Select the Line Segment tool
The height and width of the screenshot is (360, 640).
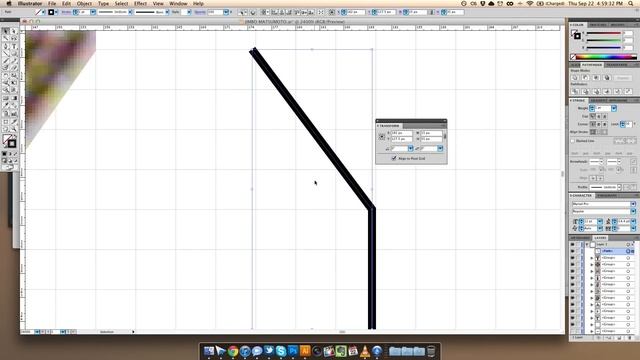coord(6,53)
